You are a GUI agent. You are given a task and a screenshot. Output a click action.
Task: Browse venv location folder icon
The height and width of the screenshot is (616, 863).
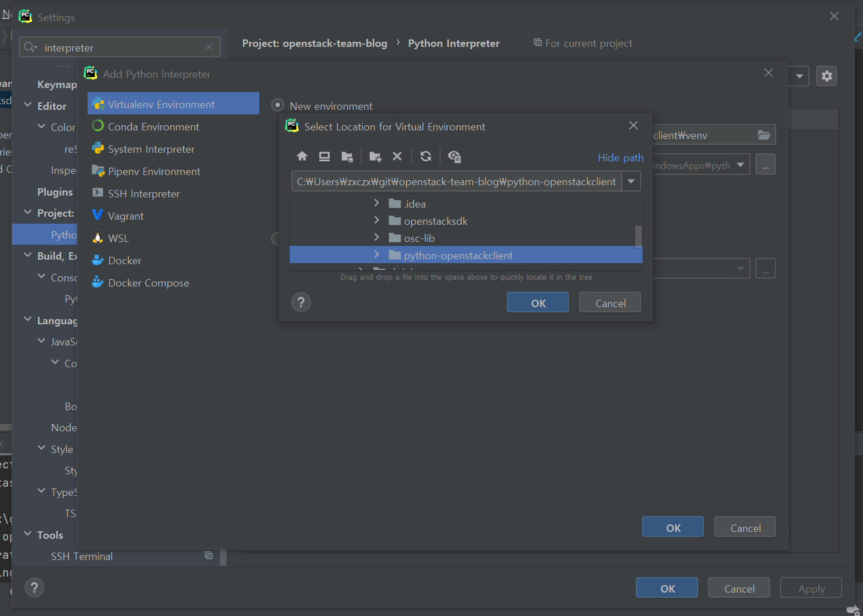(764, 135)
